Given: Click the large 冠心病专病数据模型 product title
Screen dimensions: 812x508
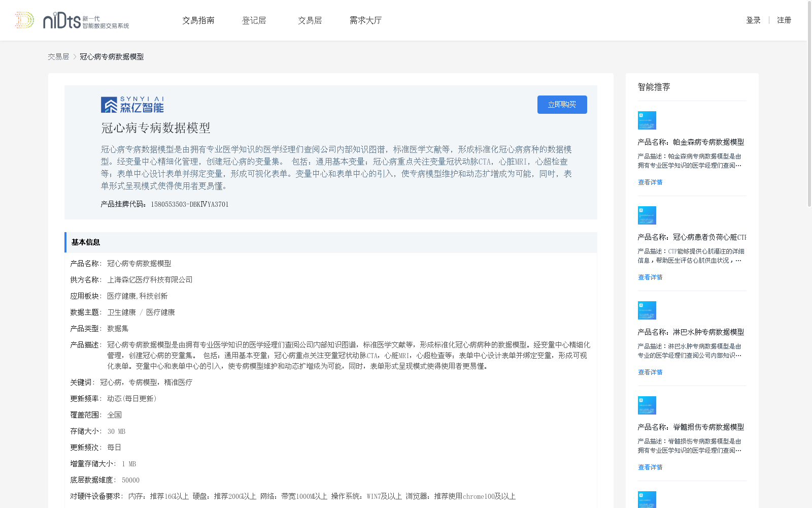Looking at the screenshot, I should (x=156, y=128).
